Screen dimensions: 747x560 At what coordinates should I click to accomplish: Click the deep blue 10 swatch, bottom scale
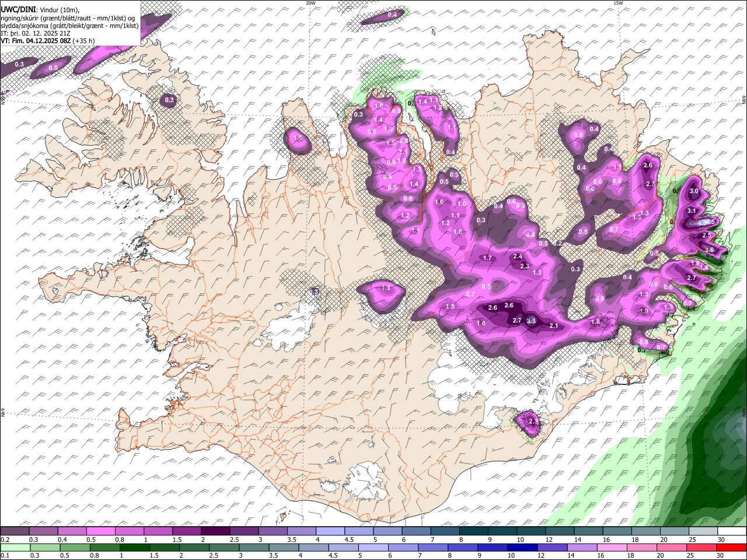(x=522, y=547)
